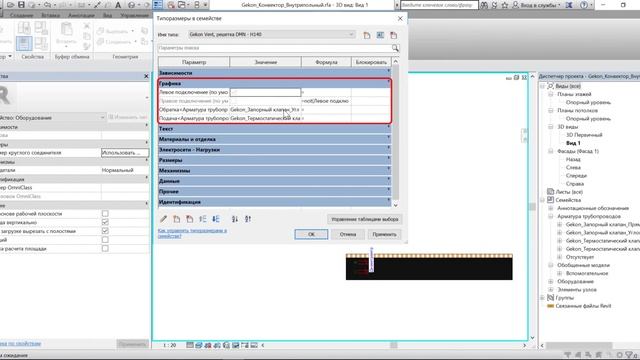Toggle the 'Левое подключение' value checkbox
Image resolution: width=640 pixels, height=360 pixels.
point(234,92)
